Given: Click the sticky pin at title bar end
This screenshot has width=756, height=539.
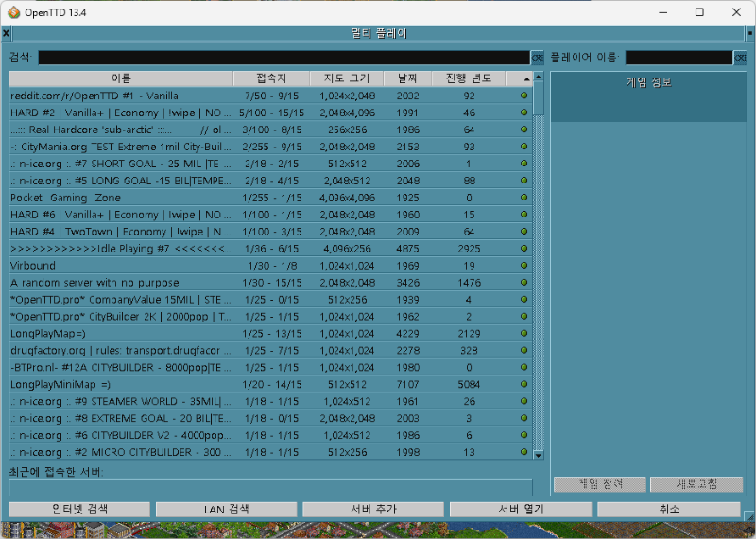Looking at the screenshot, I should point(750,33).
